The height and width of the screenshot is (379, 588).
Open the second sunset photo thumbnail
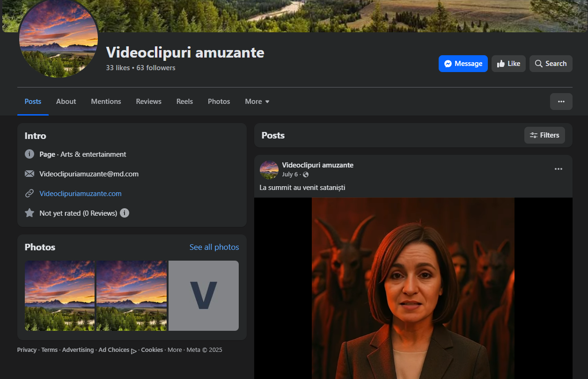tap(132, 296)
